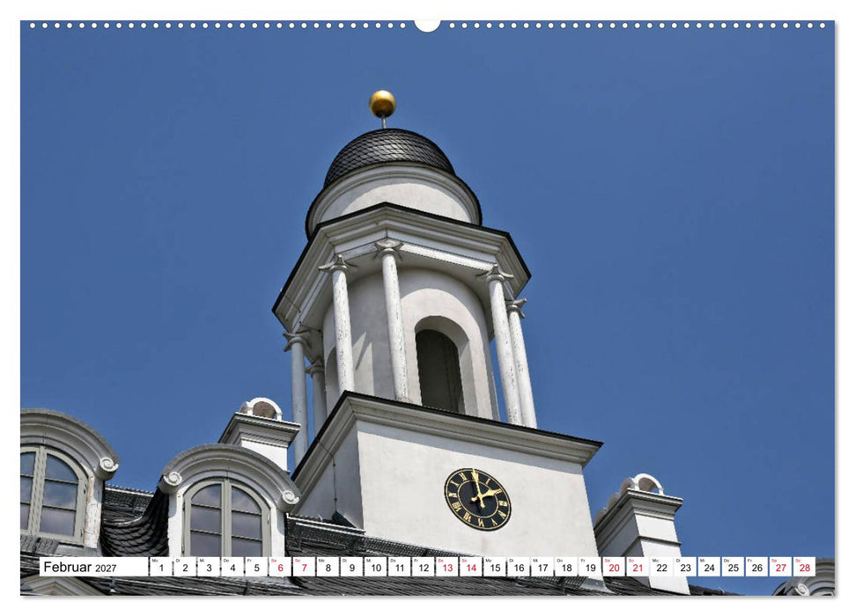This screenshot has width=855, height=616.
Task: Click the calendar hanging hole notch
Action: point(428,25)
